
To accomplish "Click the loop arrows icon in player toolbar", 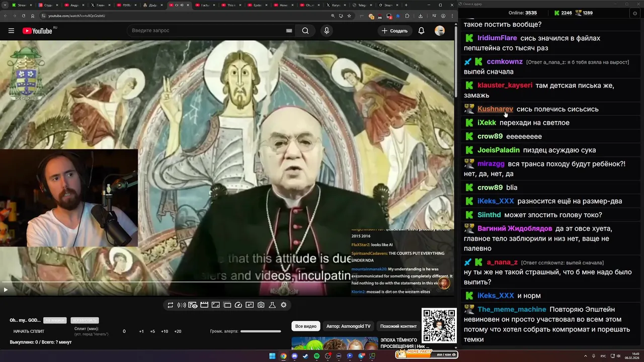I will (x=171, y=305).
